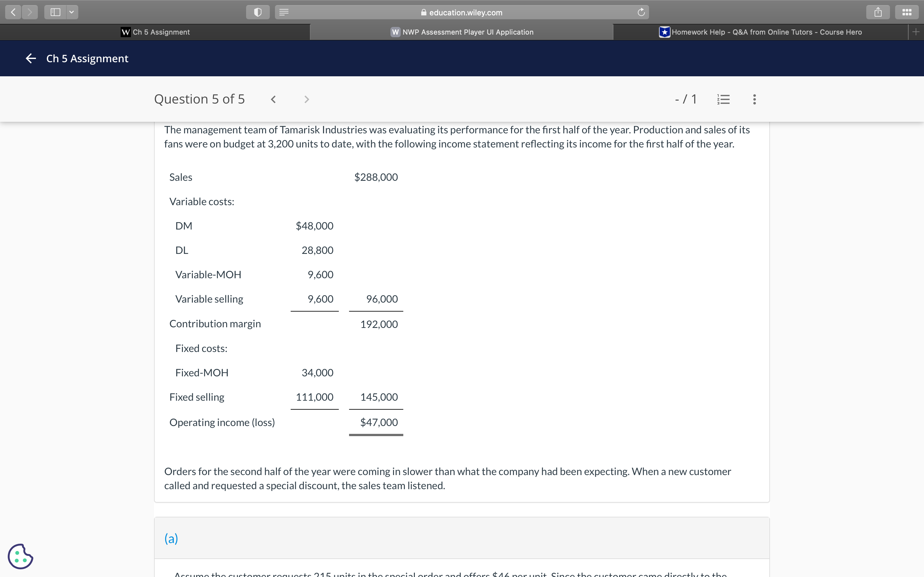Open the Safari privacy report shield icon
The image size is (924, 577).
(258, 12)
